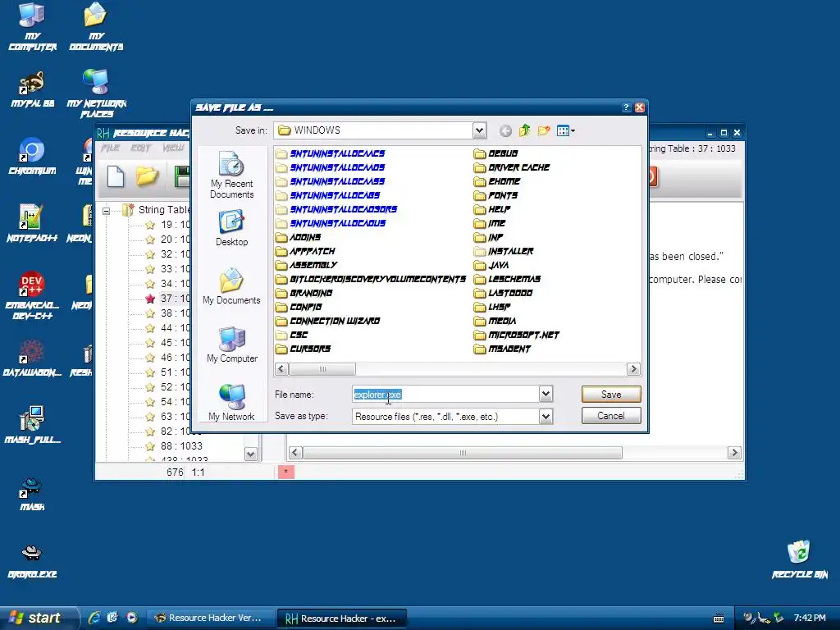Viewport: 840px width, 630px height.
Task: Open File menu in Resource Hacker window
Action: (x=111, y=148)
